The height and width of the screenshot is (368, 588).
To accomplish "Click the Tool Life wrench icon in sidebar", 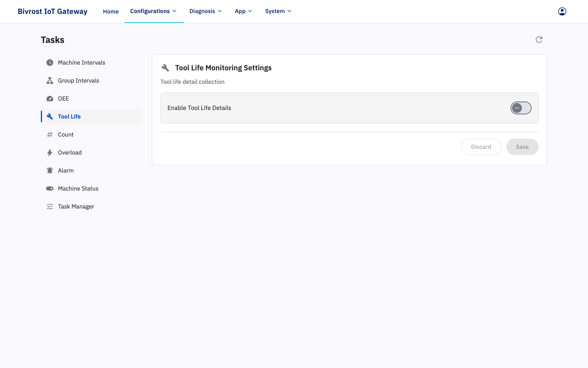I will (50, 117).
